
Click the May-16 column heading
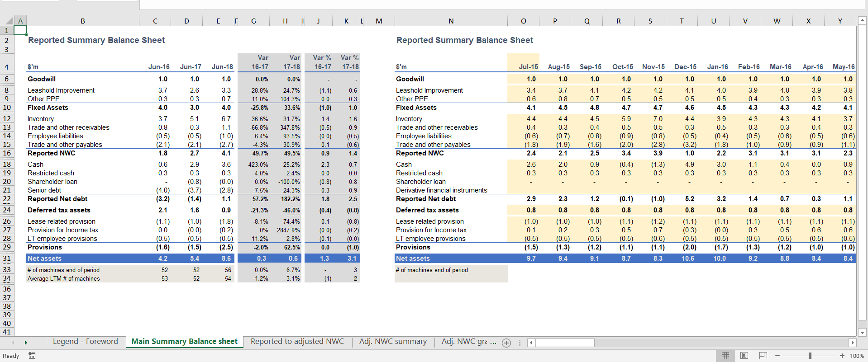(x=844, y=67)
